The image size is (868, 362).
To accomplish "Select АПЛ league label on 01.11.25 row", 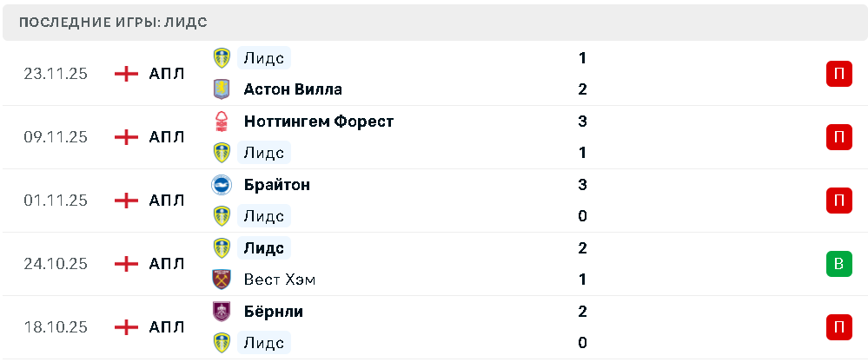I will [167, 201].
